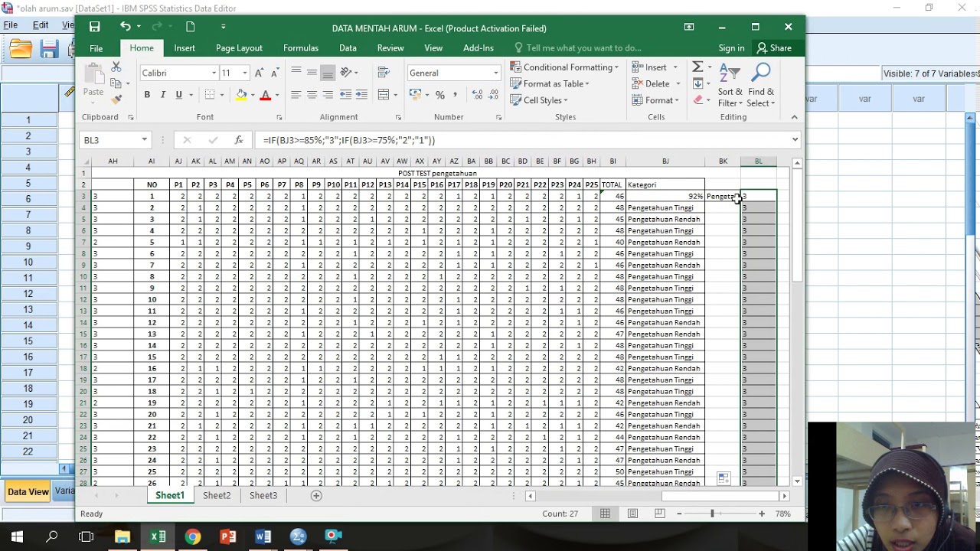Click the Page Layout view icon in status bar

(x=632, y=514)
